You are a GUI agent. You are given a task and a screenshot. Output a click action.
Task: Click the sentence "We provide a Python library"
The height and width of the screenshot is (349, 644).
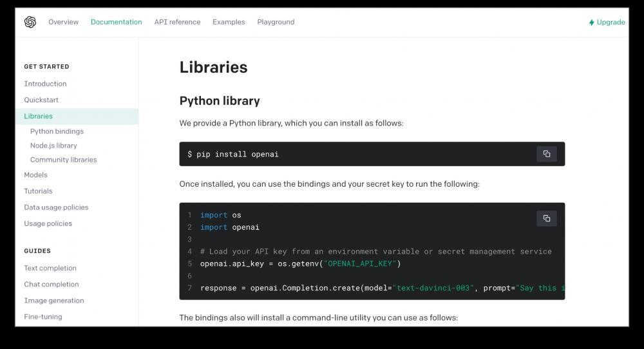[x=291, y=123]
